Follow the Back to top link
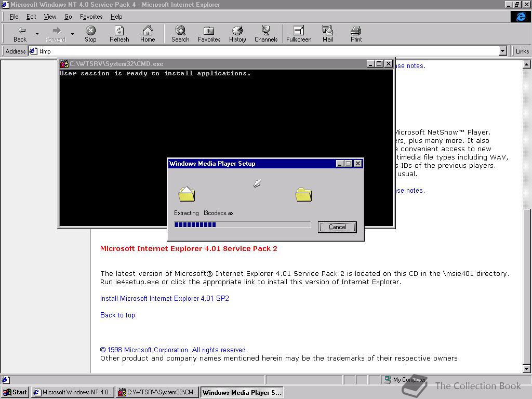 coord(117,315)
